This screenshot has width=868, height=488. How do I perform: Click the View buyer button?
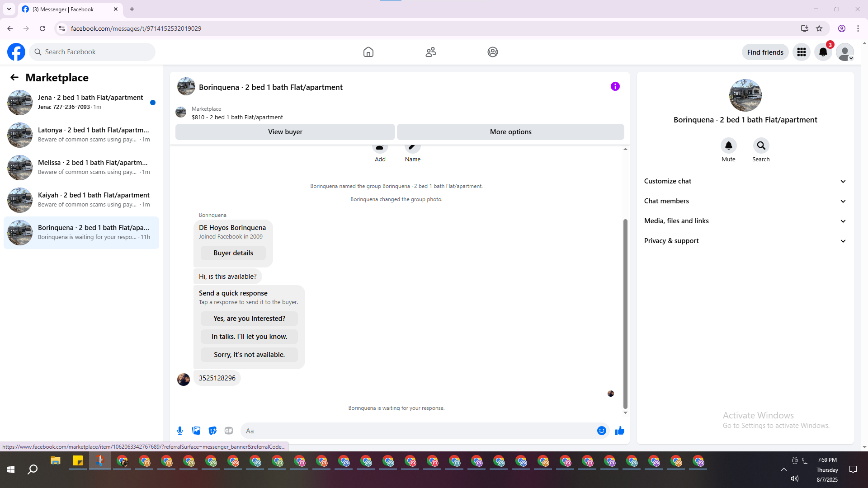pos(285,132)
